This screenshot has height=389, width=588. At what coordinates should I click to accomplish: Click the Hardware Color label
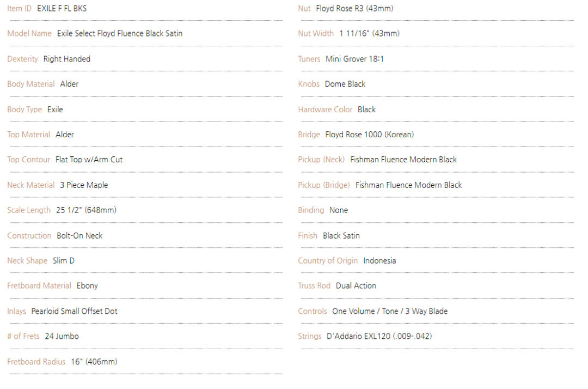(325, 110)
